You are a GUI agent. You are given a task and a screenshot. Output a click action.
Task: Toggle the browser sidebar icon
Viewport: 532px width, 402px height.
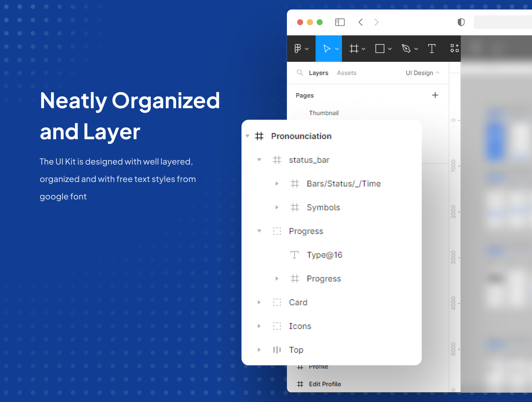click(x=339, y=22)
